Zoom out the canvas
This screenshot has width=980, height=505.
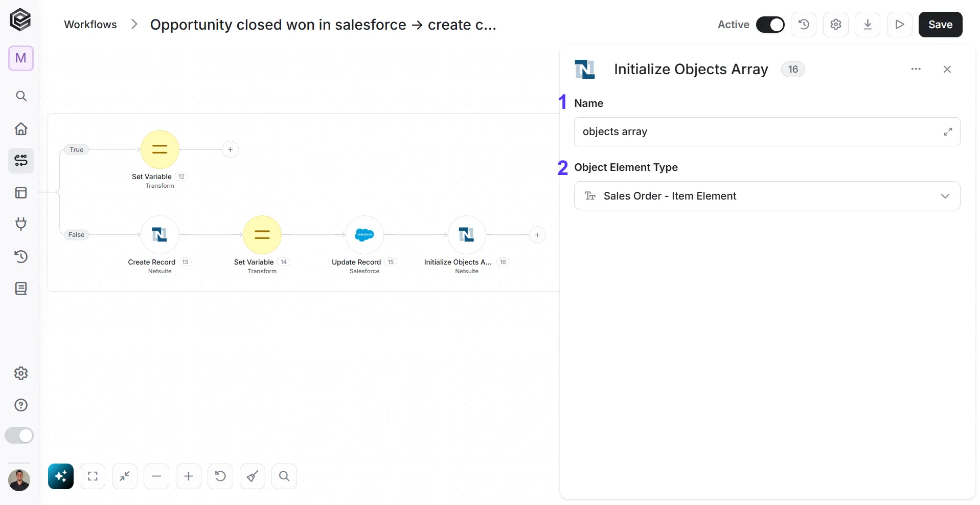[156, 476]
